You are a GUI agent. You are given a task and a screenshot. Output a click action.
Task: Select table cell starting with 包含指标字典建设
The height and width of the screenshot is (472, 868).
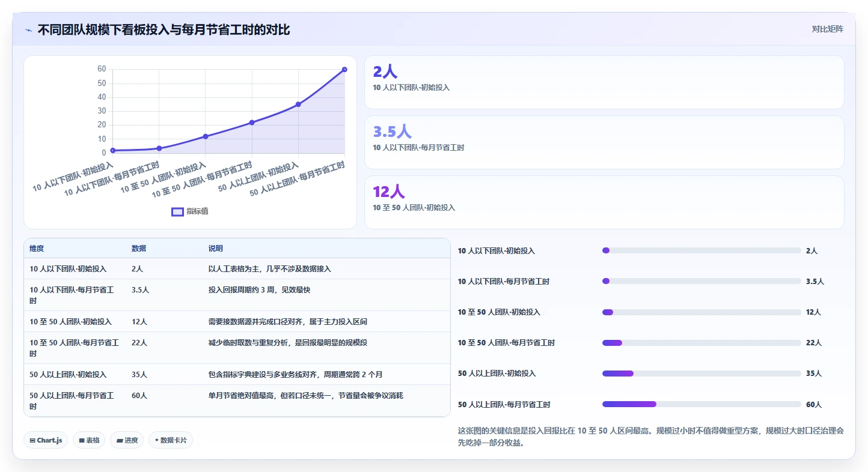click(x=296, y=375)
